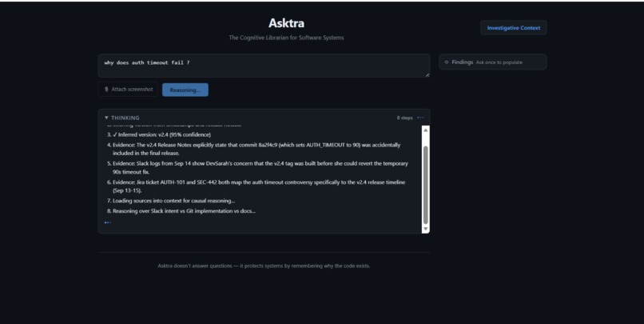Click Attach screenshot button
This screenshot has height=324, width=644.
[x=128, y=90]
